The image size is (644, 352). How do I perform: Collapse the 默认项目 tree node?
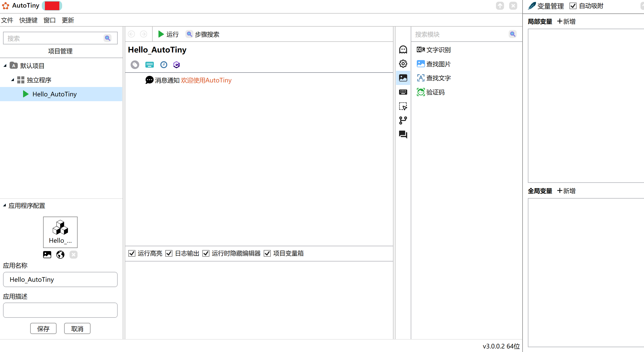coord(5,66)
